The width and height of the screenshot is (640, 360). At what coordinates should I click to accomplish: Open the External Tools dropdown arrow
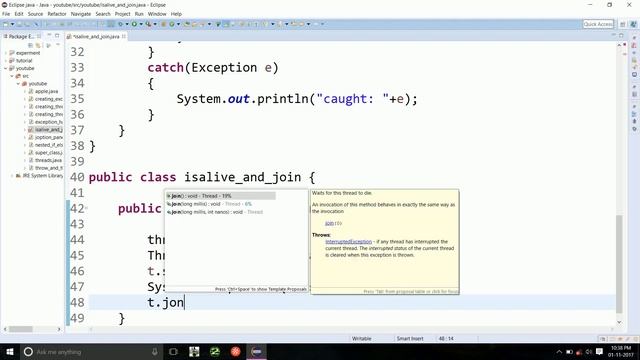click(155, 24)
